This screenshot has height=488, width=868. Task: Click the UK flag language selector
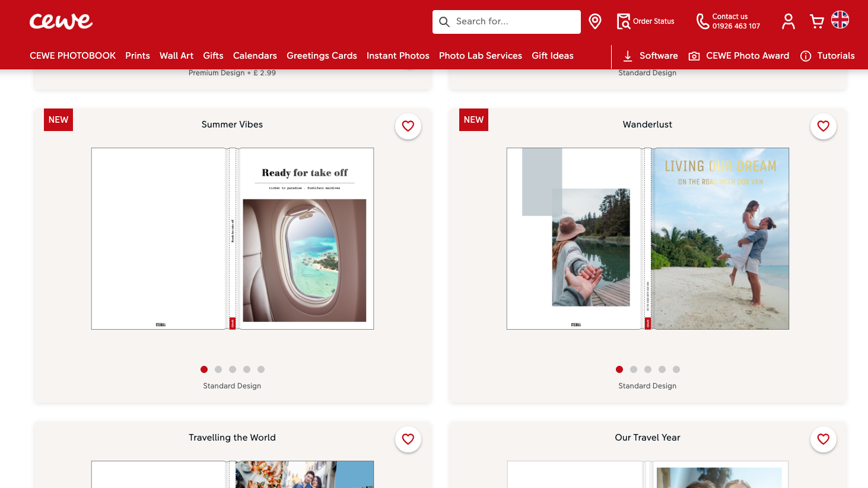click(x=840, y=20)
